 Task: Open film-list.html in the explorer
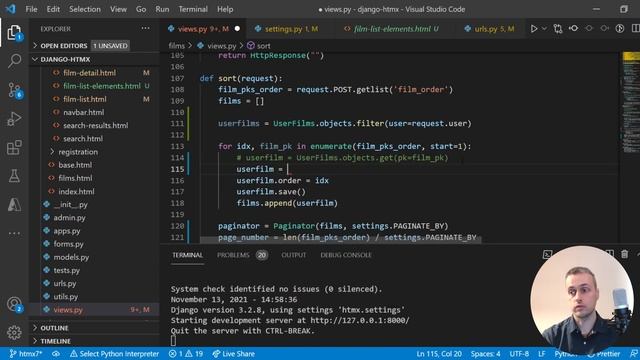[84, 99]
